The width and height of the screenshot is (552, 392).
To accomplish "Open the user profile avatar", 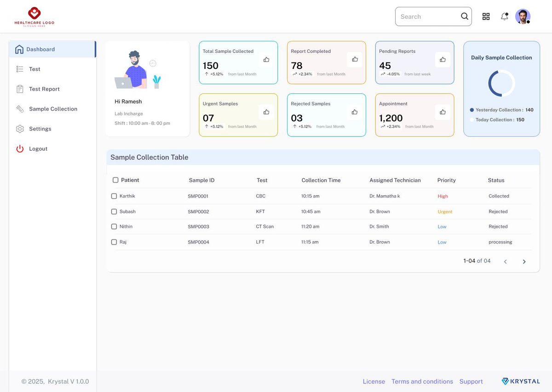I will click(523, 17).
